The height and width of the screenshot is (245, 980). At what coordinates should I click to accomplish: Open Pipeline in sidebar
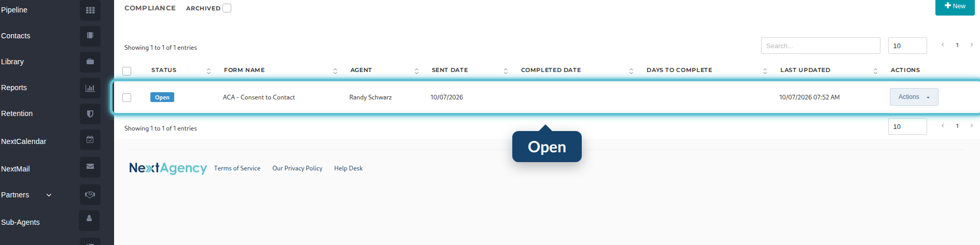coord(14,10)
